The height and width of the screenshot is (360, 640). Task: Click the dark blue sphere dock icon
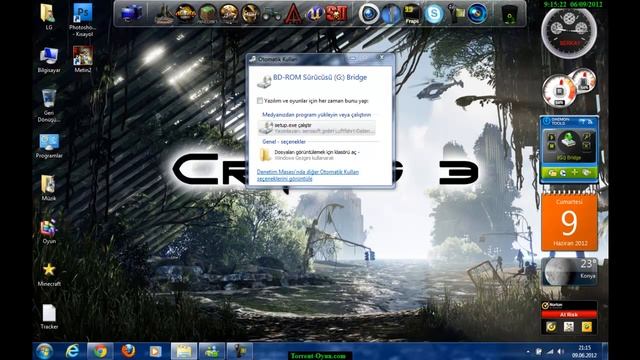click(391, 14)
